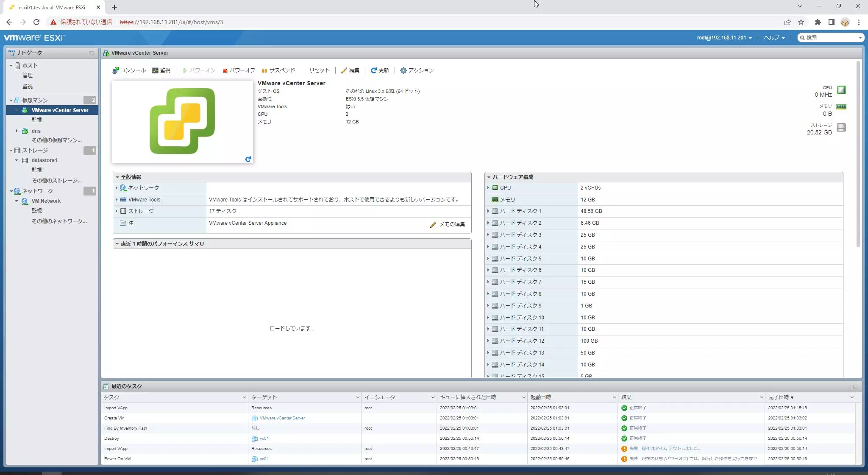The height and width of the screenshot is (475, 868).
Task: Click the 検索 search field
Action: click(x=830, y=38)
